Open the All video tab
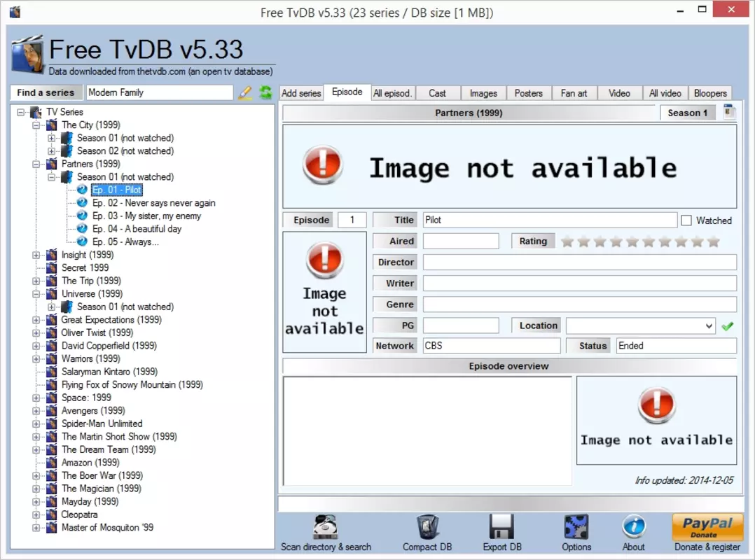 click(x=665, y=93)
